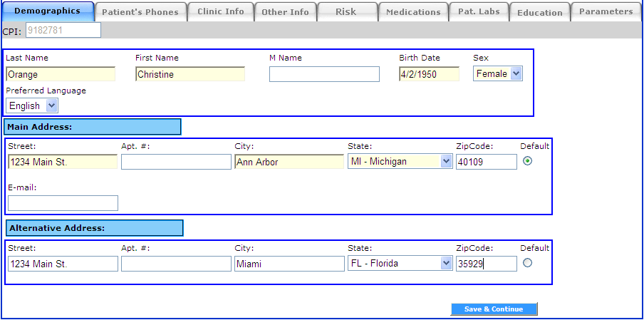Open the Sex dropdown
Screen dimensions: 644x320
(497, 74)
